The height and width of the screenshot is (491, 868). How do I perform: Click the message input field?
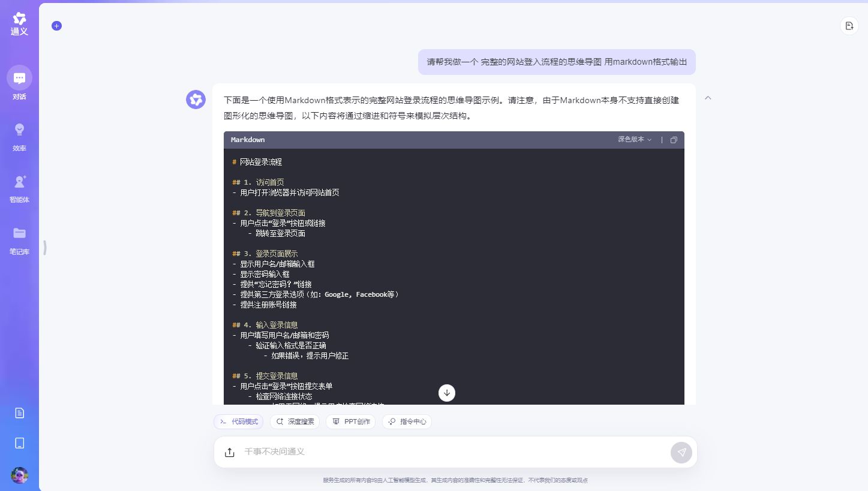(455, 452)
